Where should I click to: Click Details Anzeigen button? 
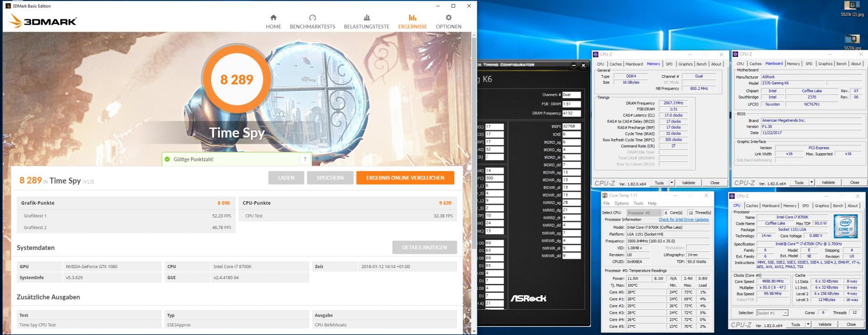(425, 247)
